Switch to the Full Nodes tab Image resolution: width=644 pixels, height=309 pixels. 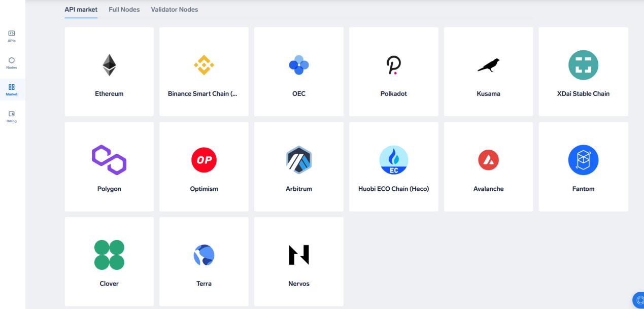point(124,10)
